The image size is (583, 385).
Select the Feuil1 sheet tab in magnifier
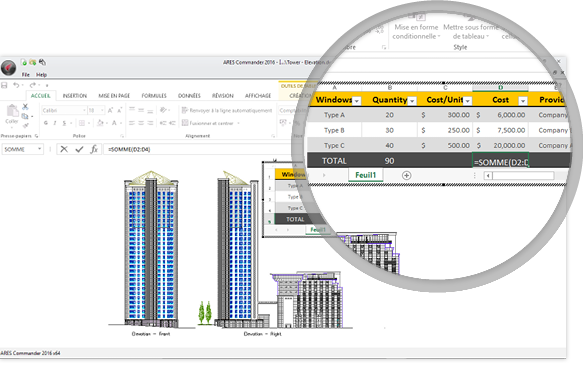pos(365,175)
